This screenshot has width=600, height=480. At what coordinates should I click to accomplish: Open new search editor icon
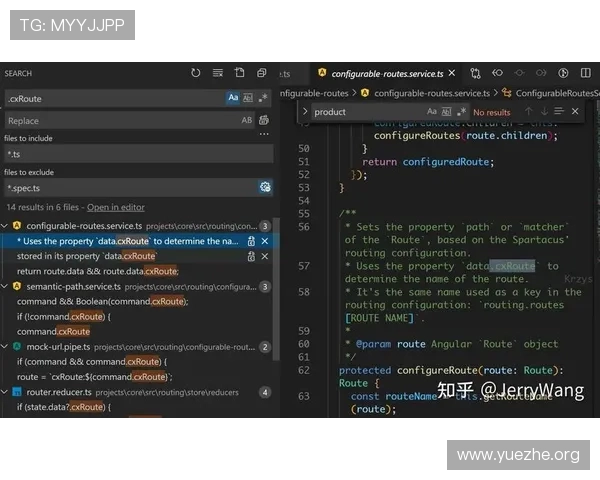tap(240, 73)
